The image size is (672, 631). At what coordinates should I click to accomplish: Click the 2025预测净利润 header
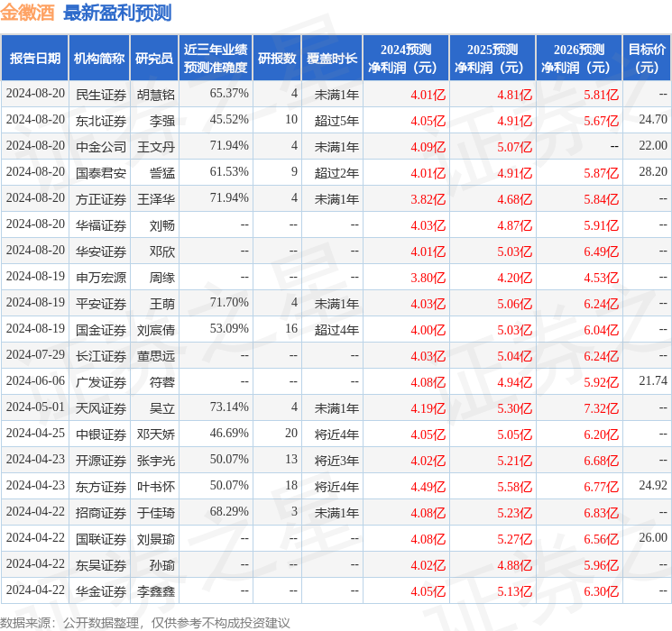pos(492,59)
